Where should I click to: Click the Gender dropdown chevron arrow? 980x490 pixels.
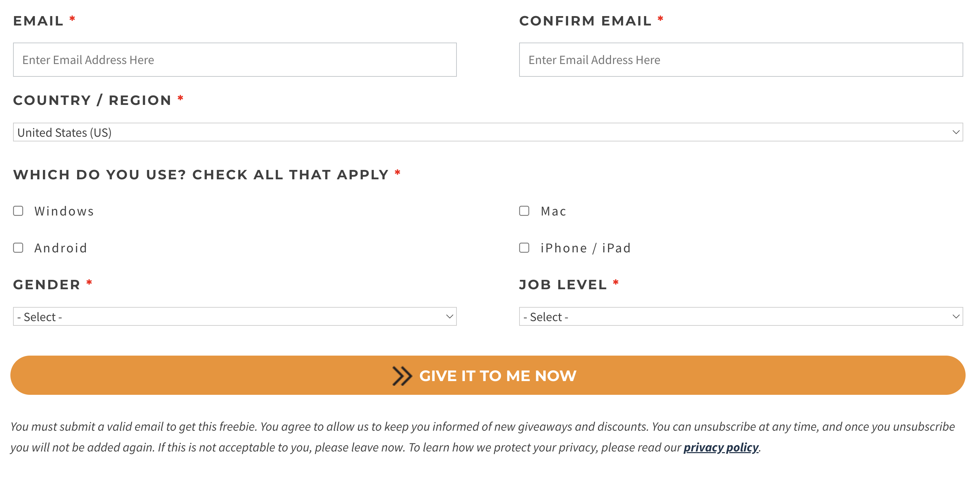[x=449, y=316]
